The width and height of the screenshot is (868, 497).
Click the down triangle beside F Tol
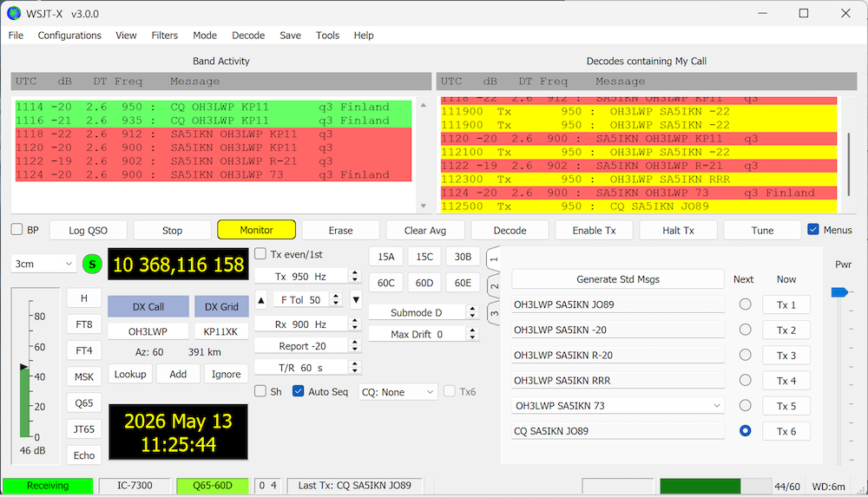click(356, 300)
